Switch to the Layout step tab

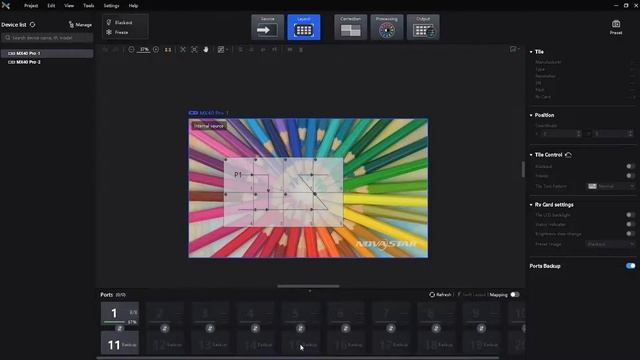click(304, 27)
